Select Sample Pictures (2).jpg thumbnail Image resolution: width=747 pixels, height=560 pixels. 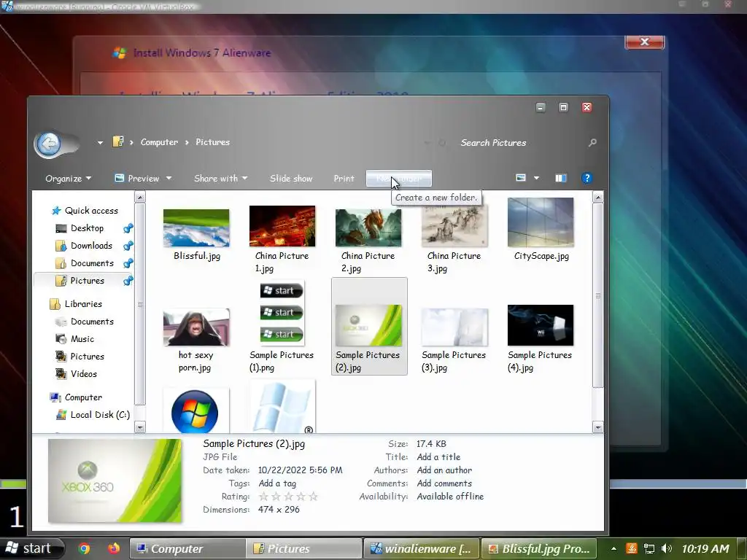point(368,325)
